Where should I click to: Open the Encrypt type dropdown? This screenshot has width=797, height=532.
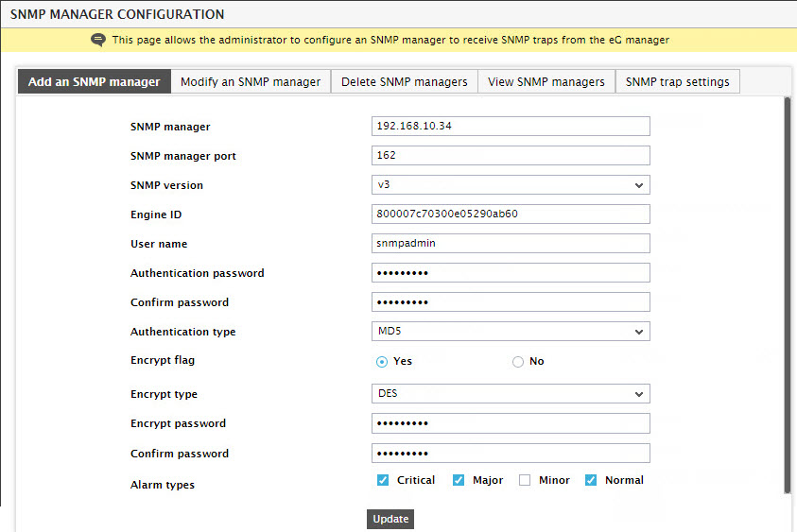(511, 394)
